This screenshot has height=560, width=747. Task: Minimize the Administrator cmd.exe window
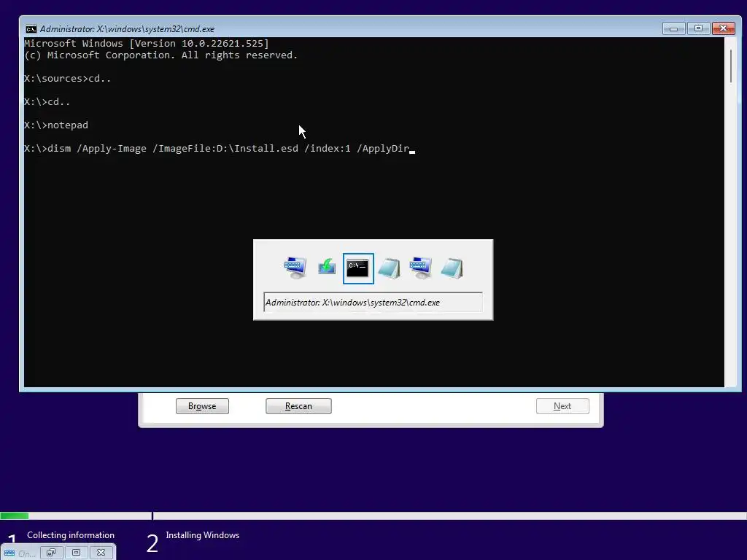673,28
